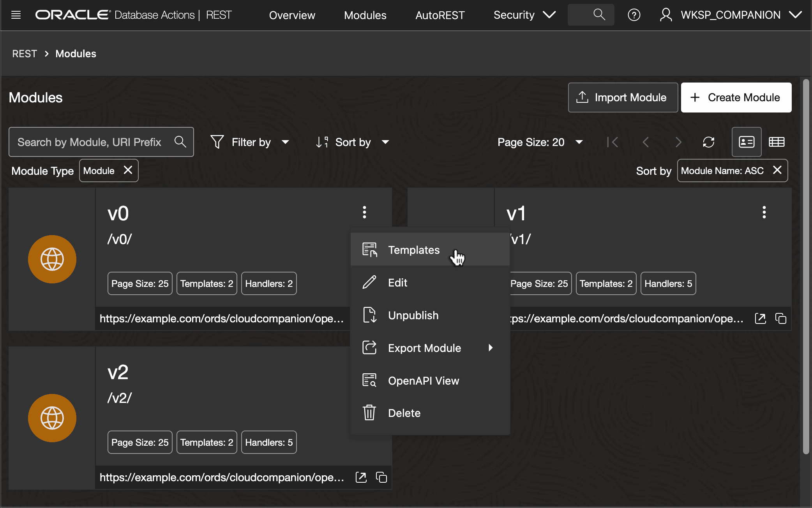Open v1 module kebab actions menu
812x508 pixels.
point(764,212)
